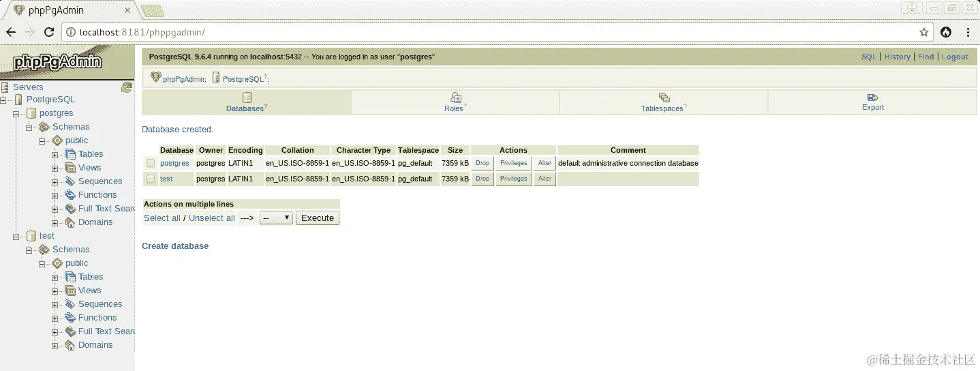The image size is (980, 371).
Task: Click the Execute button
Action: pos(318,218)
